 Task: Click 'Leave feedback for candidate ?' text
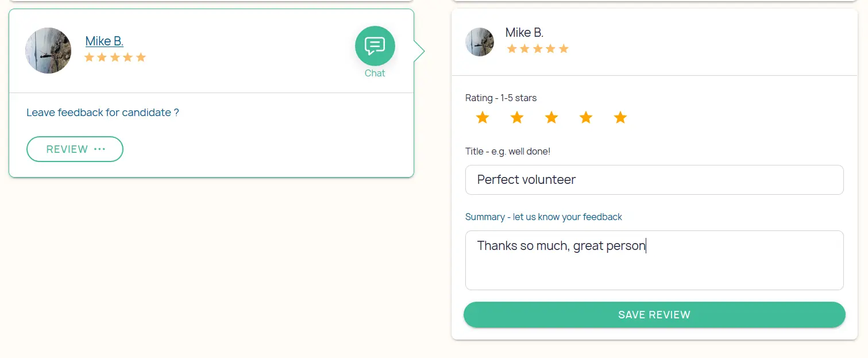tap(103, 113)
